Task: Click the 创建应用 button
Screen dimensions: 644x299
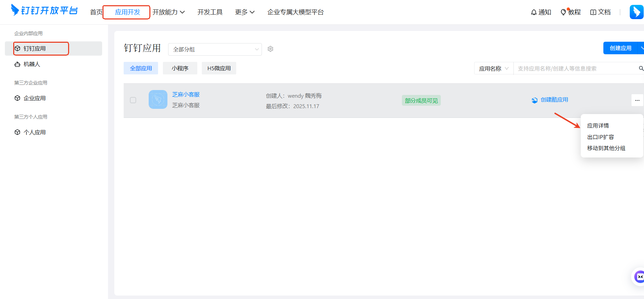Action: coord(620,48)
